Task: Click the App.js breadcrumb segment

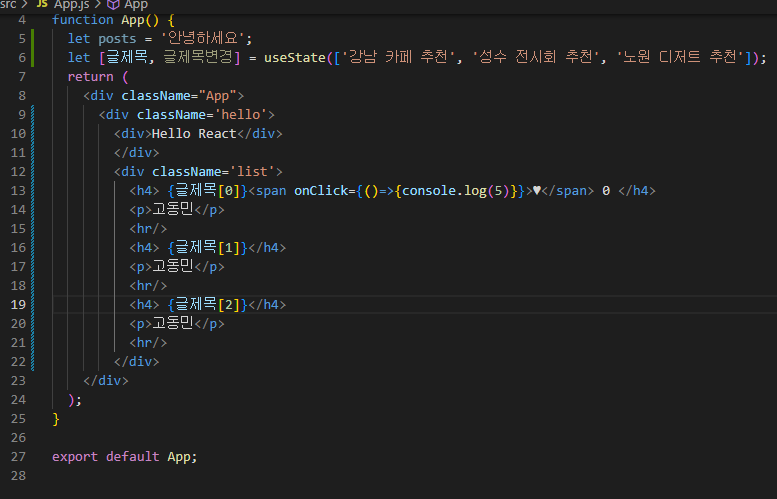Action: coord(71,5)
